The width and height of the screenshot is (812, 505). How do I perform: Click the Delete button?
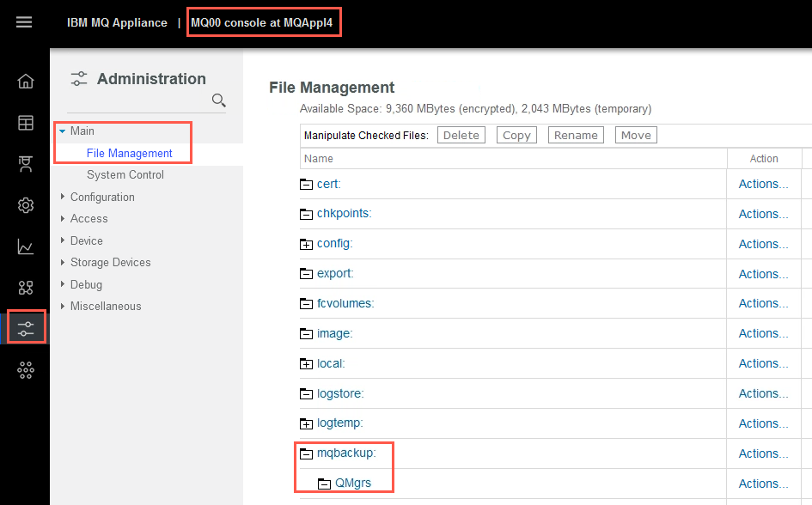pyautogui.click(x=461, y=135)
